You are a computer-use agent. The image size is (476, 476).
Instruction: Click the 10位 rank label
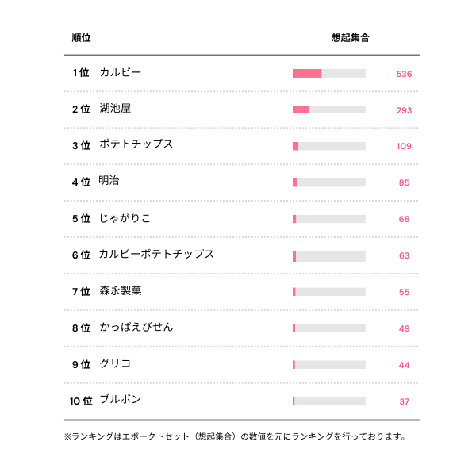(81, 401)
